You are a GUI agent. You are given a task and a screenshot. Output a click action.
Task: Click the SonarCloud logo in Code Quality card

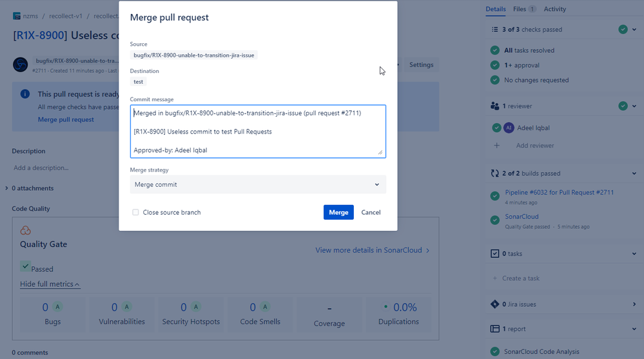(26, 231)
